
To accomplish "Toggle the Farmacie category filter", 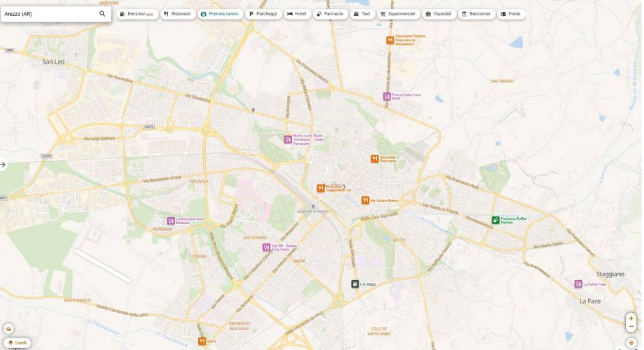I will coord(330,14).
